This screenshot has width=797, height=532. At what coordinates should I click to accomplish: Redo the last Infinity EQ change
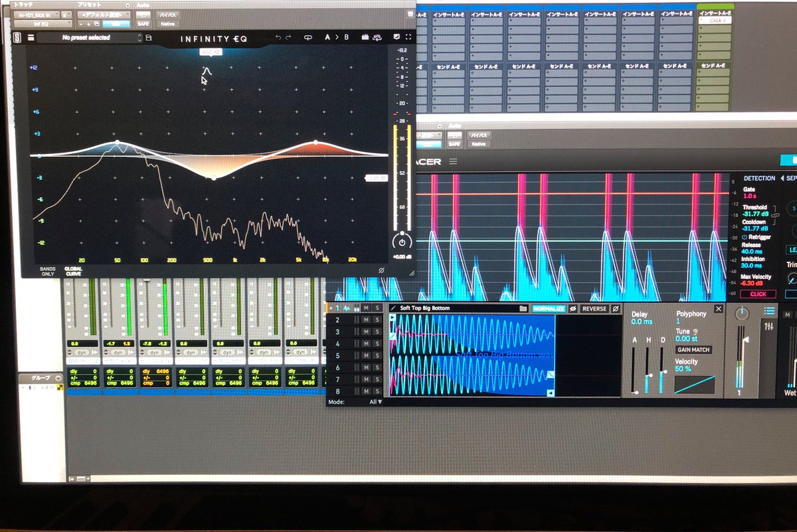pyautogui.click(x=288, y=38)
